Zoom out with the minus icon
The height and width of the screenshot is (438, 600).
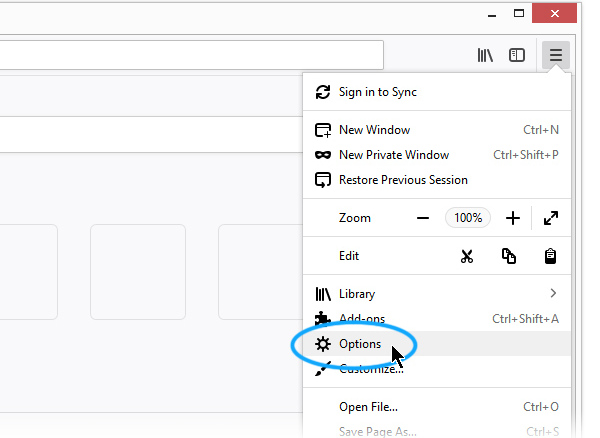coord(422,218)
